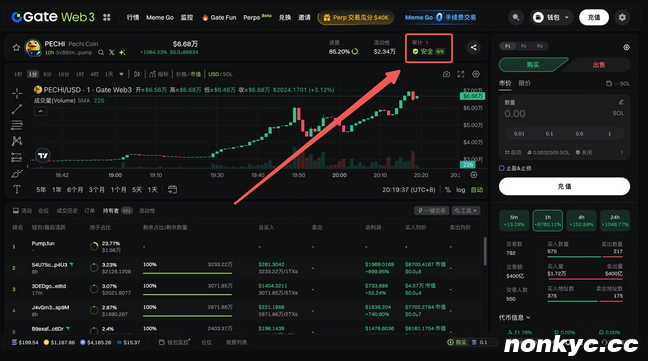
Task: Toggle percent scale on chart
Action: 448,190
